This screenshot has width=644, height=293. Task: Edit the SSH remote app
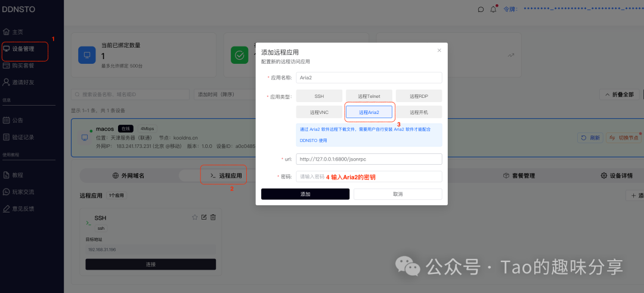[x=204, y=217]
